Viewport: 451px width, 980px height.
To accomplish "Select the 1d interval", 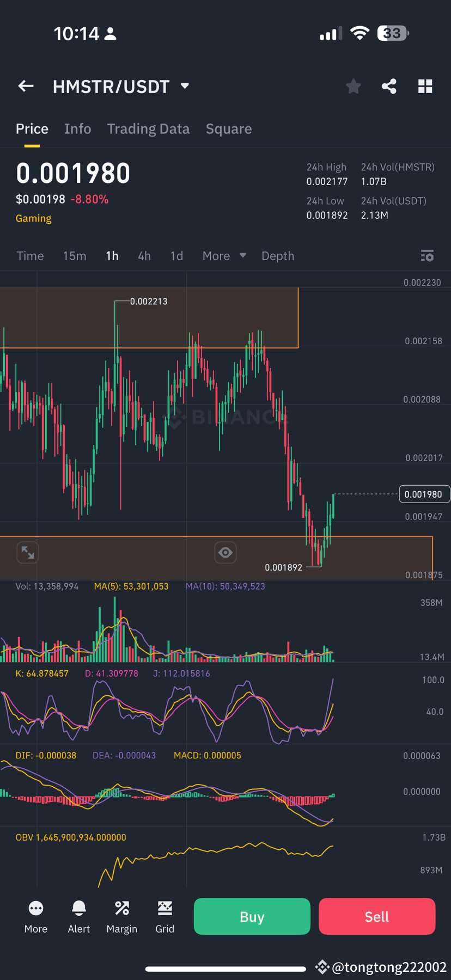I will [x=176, y=256].
